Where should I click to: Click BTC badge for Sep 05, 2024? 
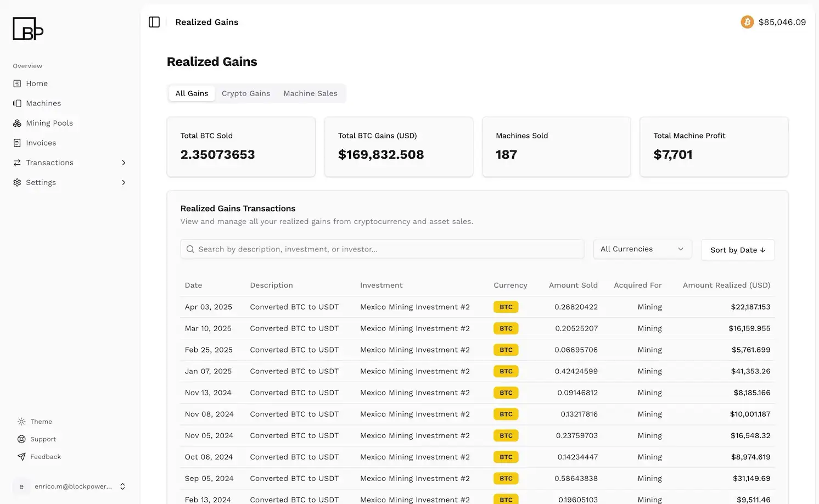pyautogui.click(x=506, y=478)
